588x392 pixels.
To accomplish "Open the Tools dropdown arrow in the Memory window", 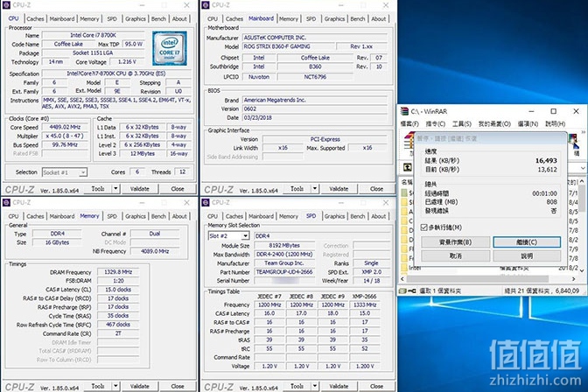I will click(x=115, y=386).
